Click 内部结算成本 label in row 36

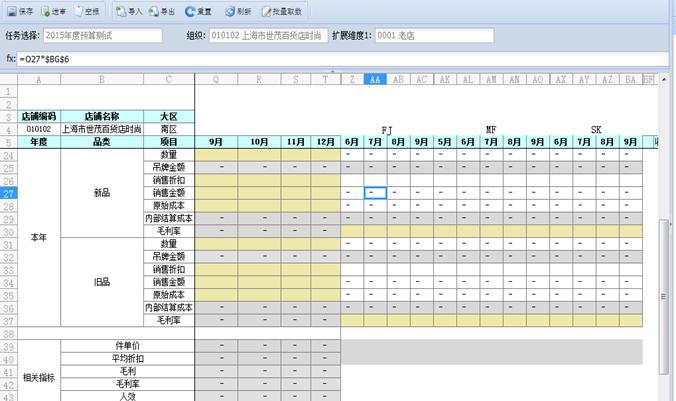point(169,307)
